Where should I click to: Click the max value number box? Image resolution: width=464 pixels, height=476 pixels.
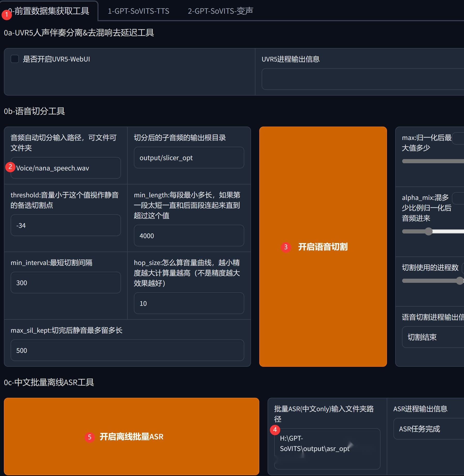pyautogui.click(x=458, y=139)
